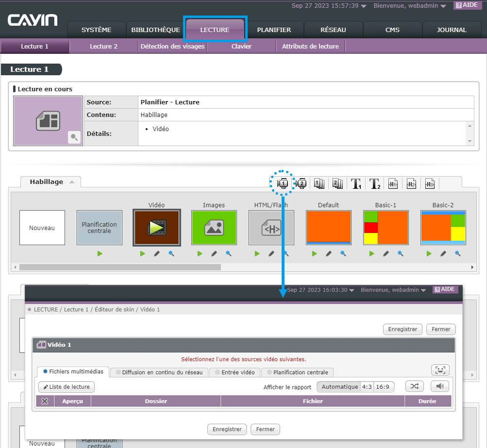Select Diffusion en continu du réseau source
Screen dimensions: 487x448
pyautogui.click(x=159, y=372)
